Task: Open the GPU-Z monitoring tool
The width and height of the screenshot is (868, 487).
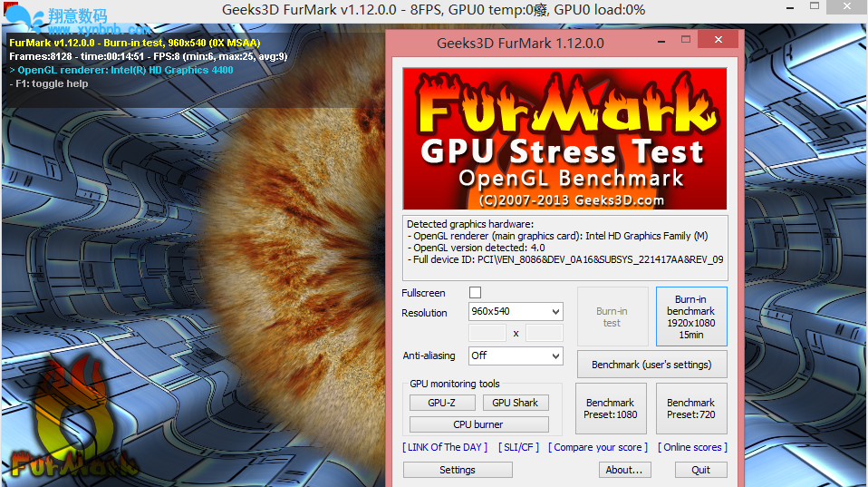Action: coord(442,403)
